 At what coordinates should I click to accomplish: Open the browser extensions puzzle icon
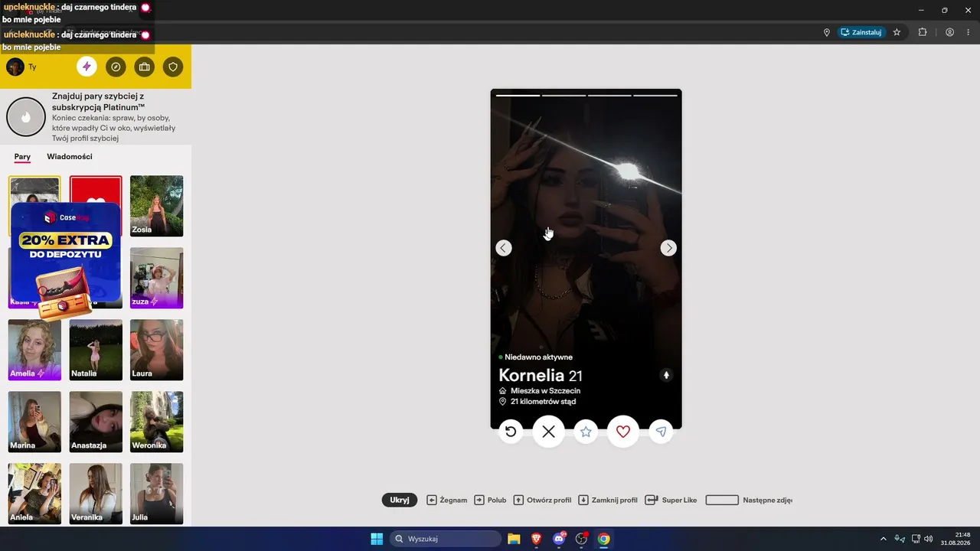[x=922, y=32]
